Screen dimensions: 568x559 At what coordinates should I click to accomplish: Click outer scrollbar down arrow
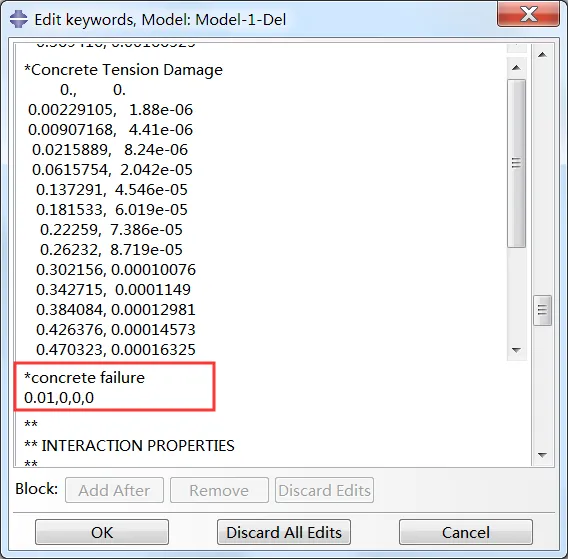[x=542, y=455]
